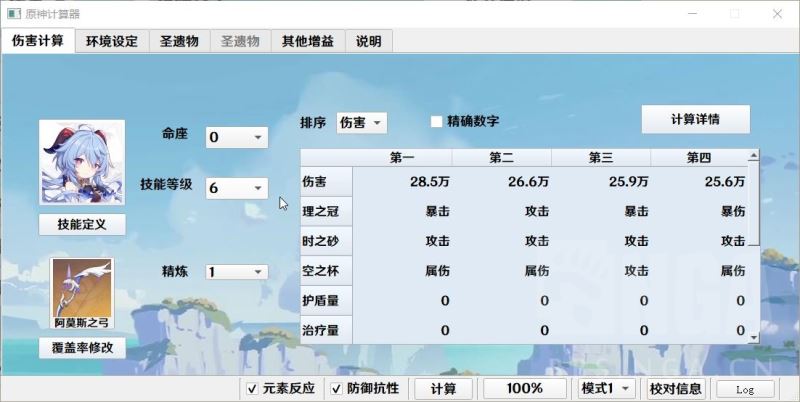Open the 说明 tab

(x=368, y=41)
